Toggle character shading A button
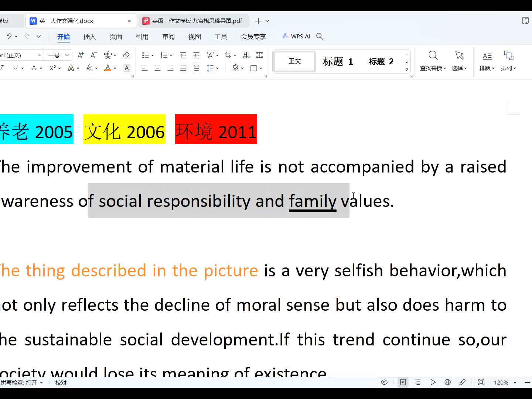This screenshot has width=532, height=399. (x=127, y=68)
